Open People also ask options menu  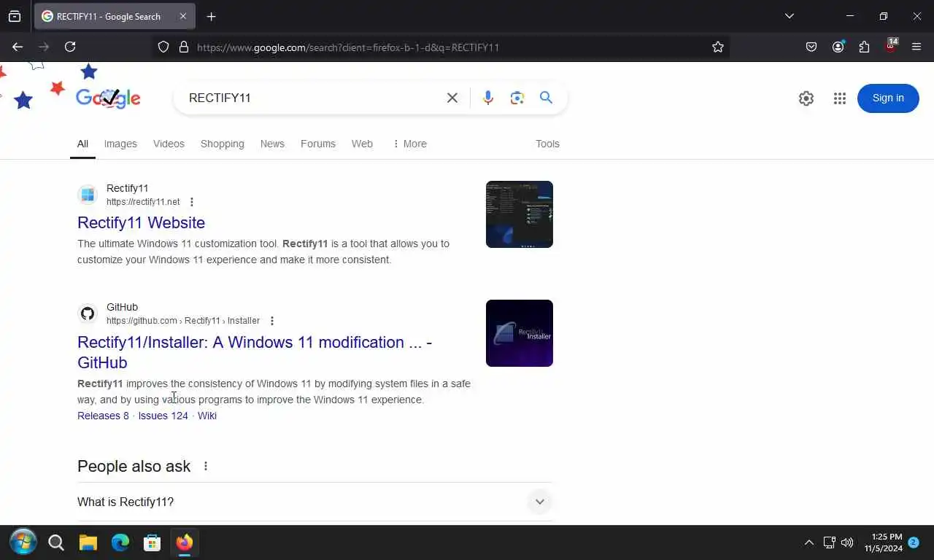206,466
